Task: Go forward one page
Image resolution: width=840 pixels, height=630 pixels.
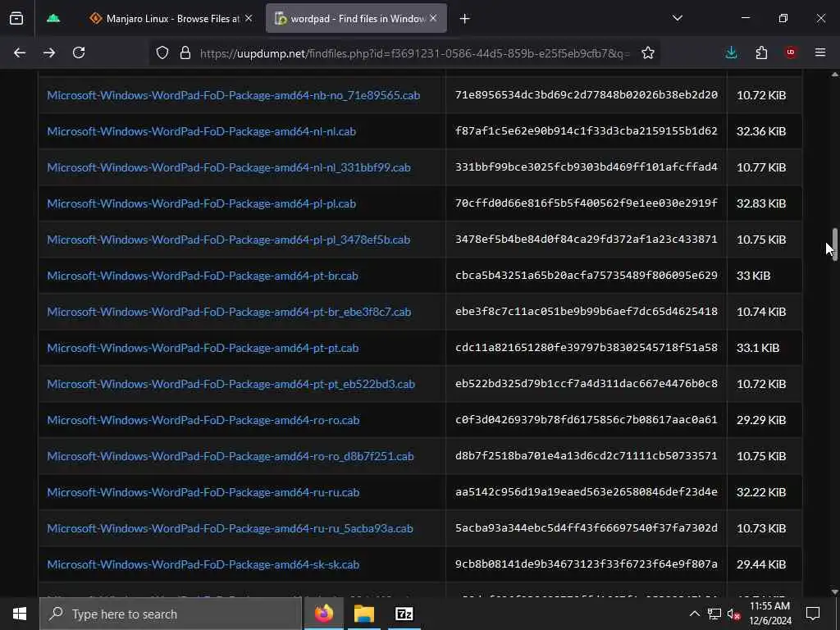Action: point(49,52)
